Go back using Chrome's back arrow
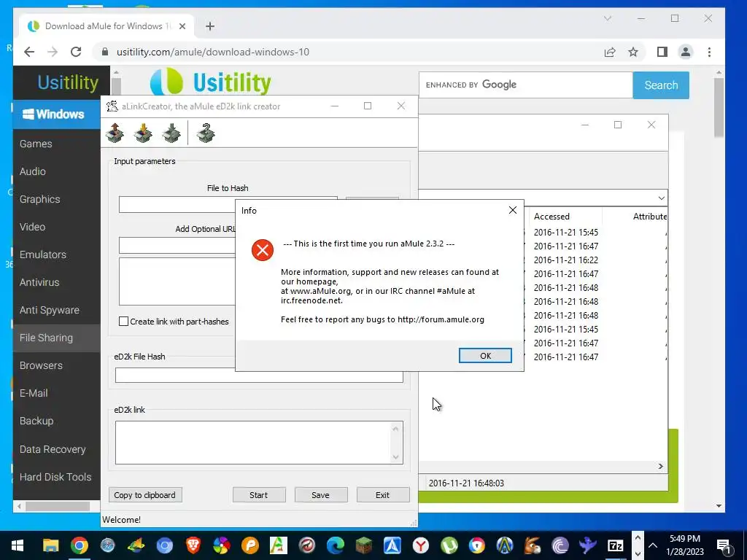This screenshot has height=560, width=747. (29, 52)
